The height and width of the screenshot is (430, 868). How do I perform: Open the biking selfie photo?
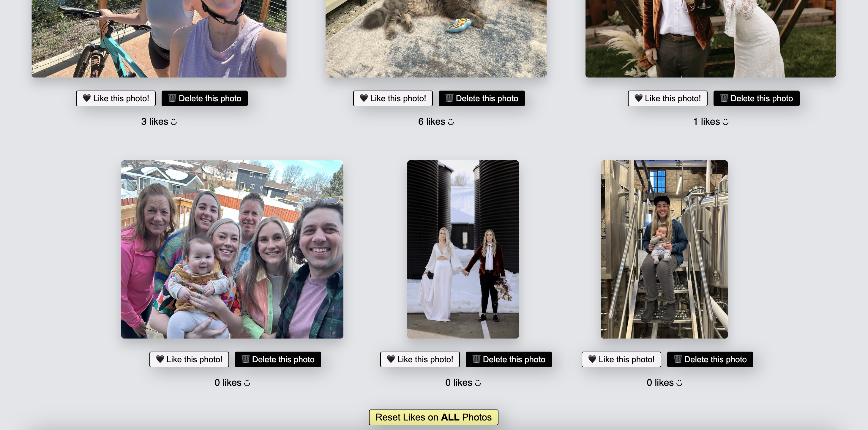click(159, 39)
